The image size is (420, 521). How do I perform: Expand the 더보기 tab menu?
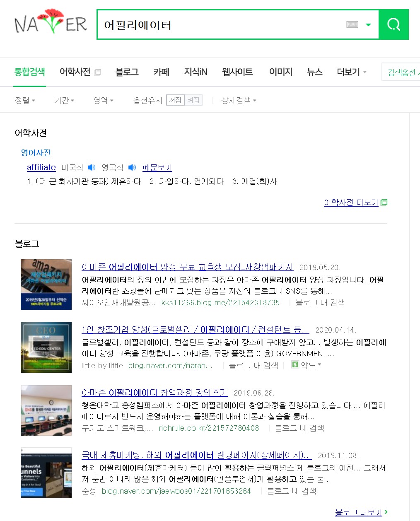point(352,72)
